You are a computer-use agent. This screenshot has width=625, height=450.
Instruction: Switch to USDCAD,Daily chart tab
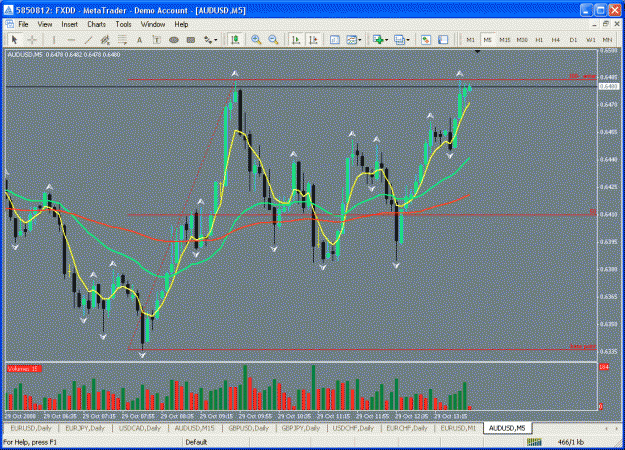point(140,428)
